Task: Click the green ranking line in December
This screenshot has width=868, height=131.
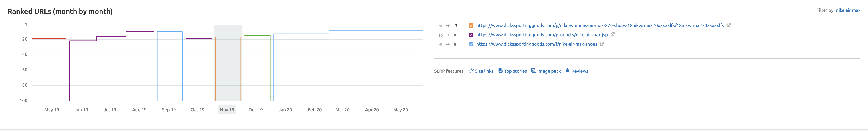Action: point(257,35)
